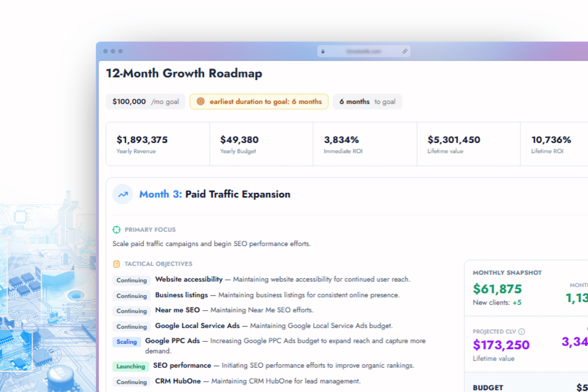The height and width of the screenshot is (392, 588).
Task: Select the "6 months to goal" pill
Action: (367, 101)
